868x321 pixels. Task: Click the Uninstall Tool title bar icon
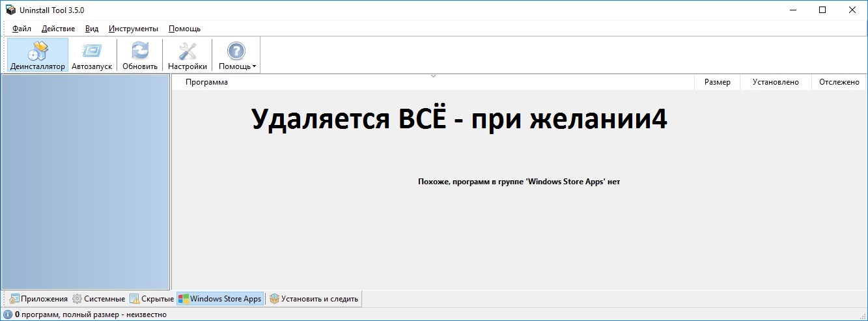point(10,10)
